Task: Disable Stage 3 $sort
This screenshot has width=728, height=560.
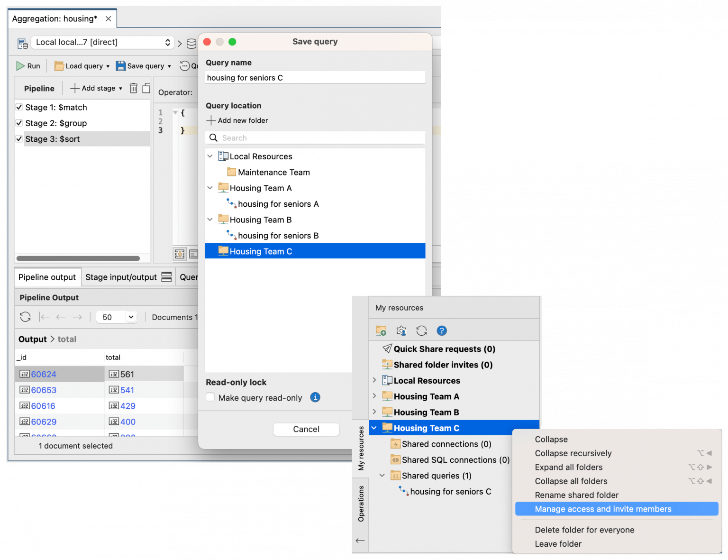Action: (19, 138)
